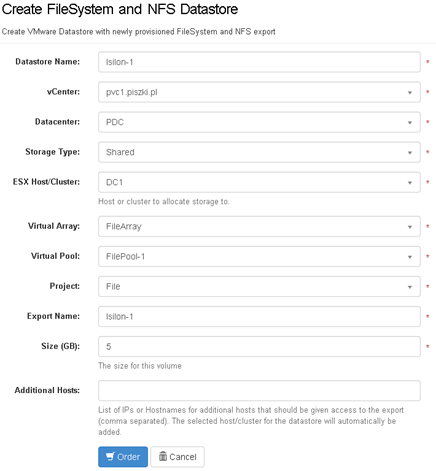Click into the Export Name field
436x471 pixels.
(259, 317)
